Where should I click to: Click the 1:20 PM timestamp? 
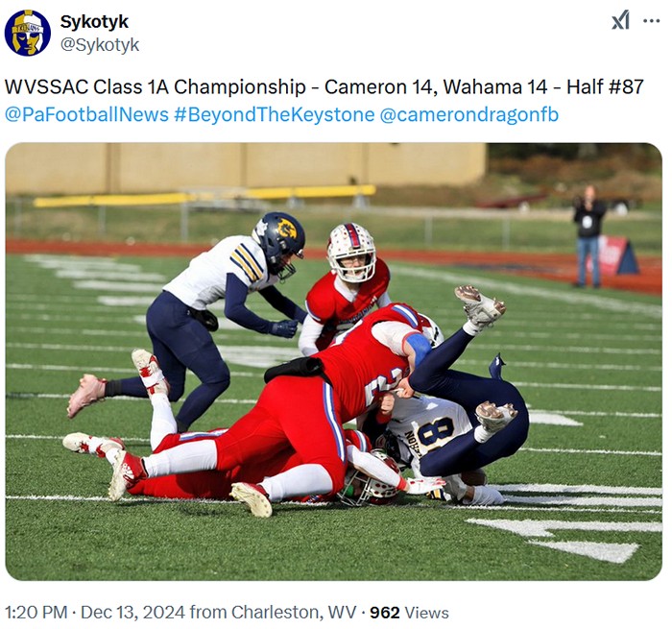[36, 612]
